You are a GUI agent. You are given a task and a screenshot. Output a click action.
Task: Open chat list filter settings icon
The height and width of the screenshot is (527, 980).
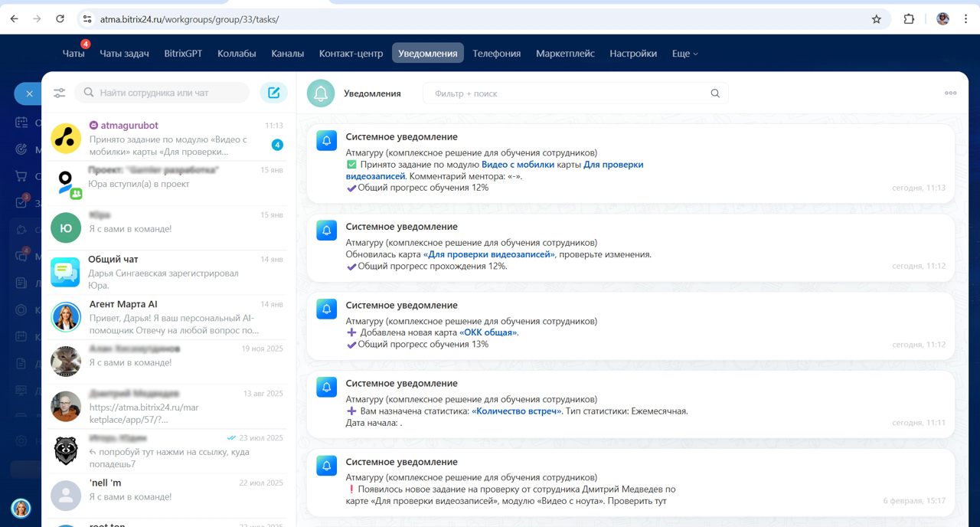(59, 93)
